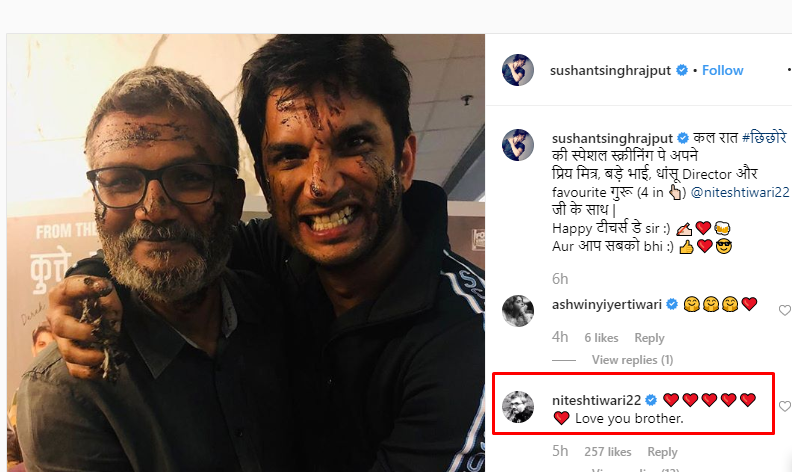Click the verified badge beside the header username
Viewport: 792px width, 472px height.
coord(682,70)
